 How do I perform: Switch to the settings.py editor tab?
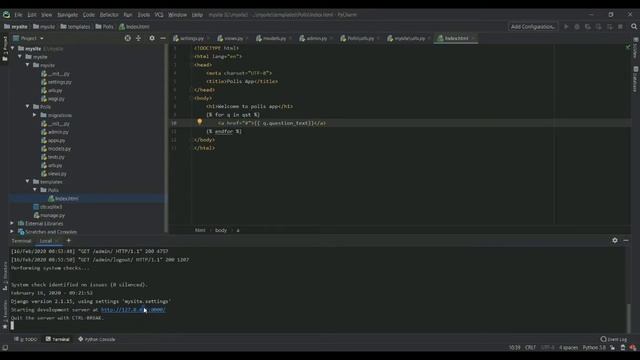coord(191,38)
